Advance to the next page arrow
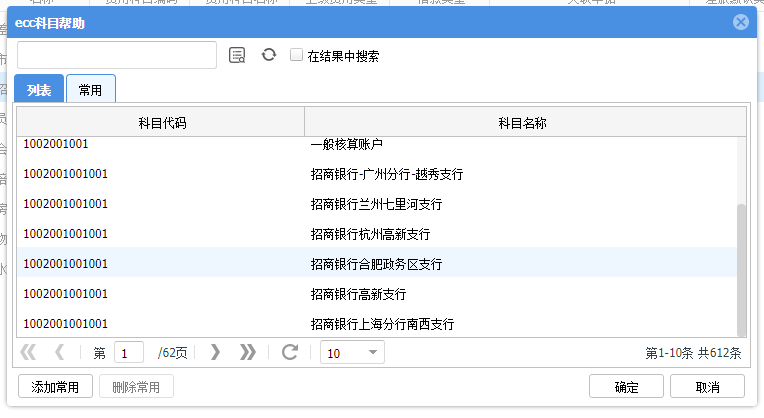The image size is (764, 418). click(215, 352)
